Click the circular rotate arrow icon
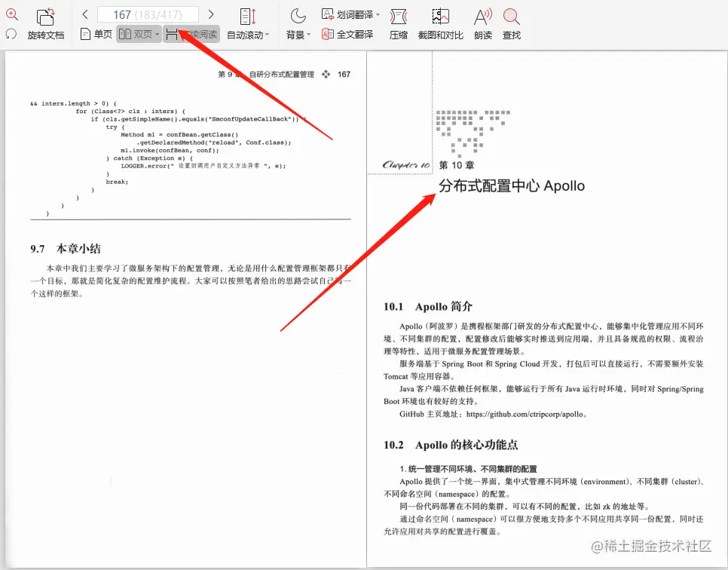The width and height of the screenshot is (728, 570). coord(11,34)
